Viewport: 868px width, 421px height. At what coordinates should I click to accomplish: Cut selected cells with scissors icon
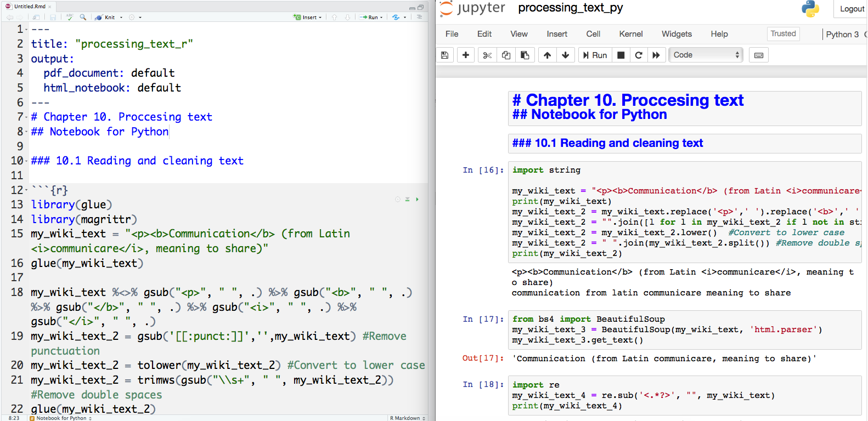[x=487, y=55]
